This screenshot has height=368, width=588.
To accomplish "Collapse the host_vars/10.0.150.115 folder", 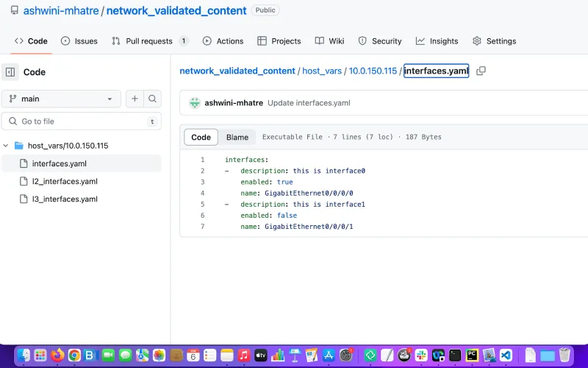I will tap(7, 146).
